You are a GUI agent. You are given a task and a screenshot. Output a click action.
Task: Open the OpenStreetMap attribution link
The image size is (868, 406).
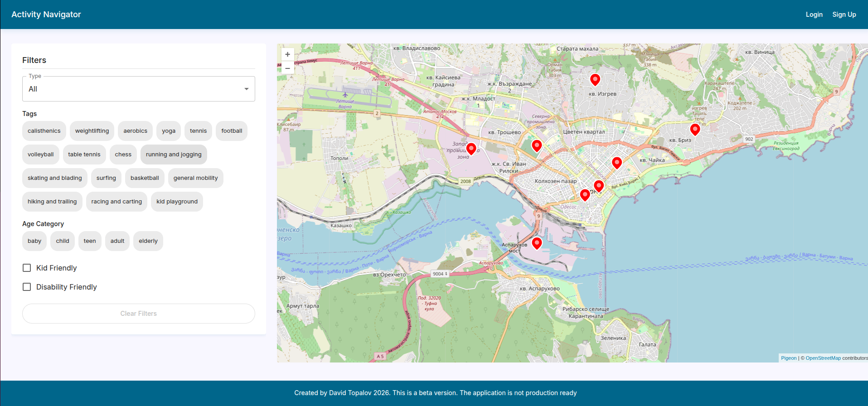point(823,358)
